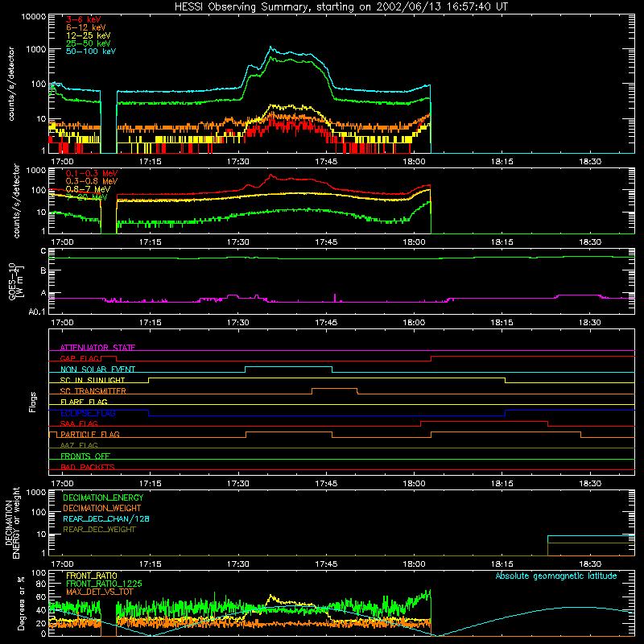Click the DECIMATION_WEIGHT legend label
644x644 pixels.
point(102,508)
